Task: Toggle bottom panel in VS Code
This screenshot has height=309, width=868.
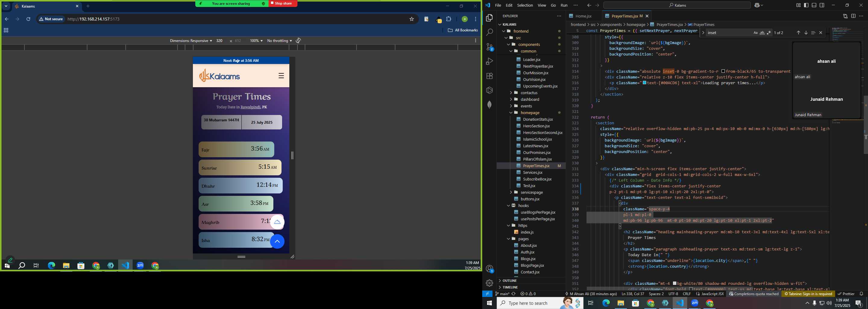Action: tap(814, 5)
